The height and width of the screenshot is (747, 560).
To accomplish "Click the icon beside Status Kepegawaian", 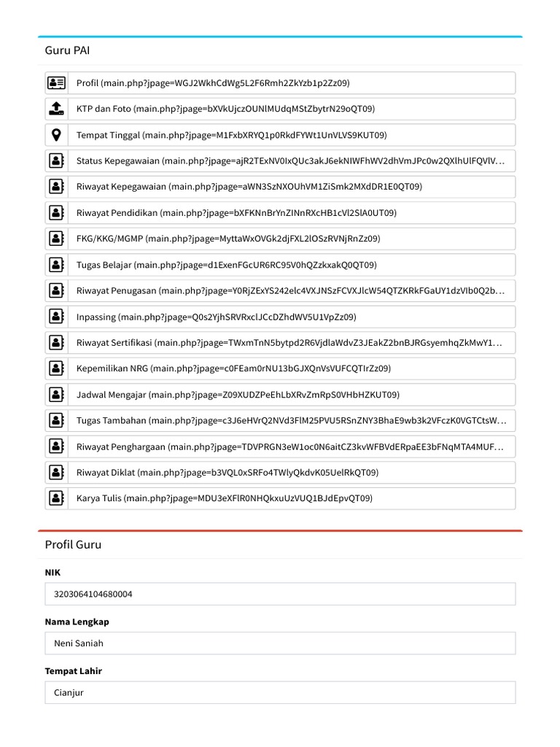I will coord(56,160).
